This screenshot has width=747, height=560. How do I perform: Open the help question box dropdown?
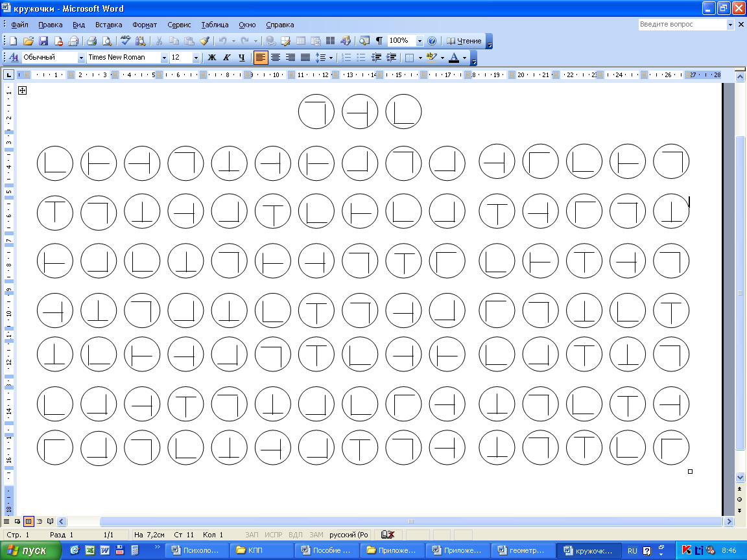tap(730, 24)
